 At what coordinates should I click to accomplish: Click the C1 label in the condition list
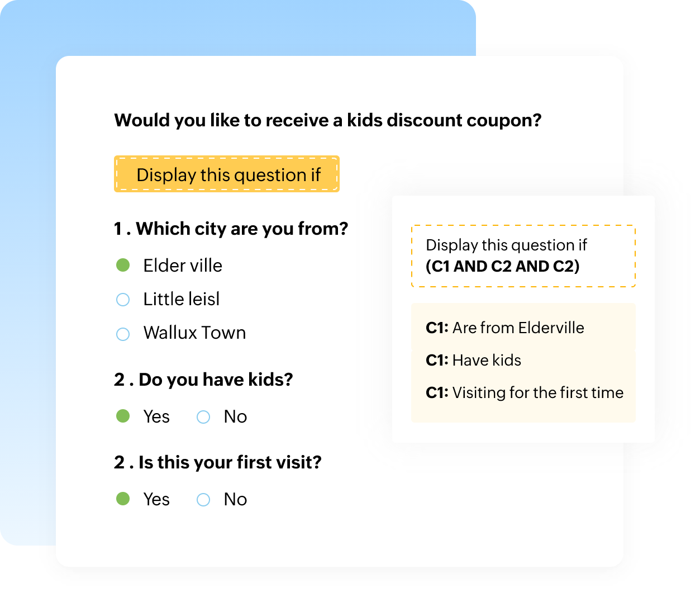point(436,328)
